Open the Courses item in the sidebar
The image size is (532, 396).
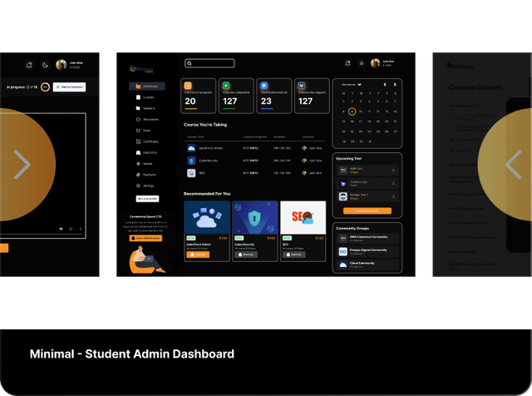point(137,97)
